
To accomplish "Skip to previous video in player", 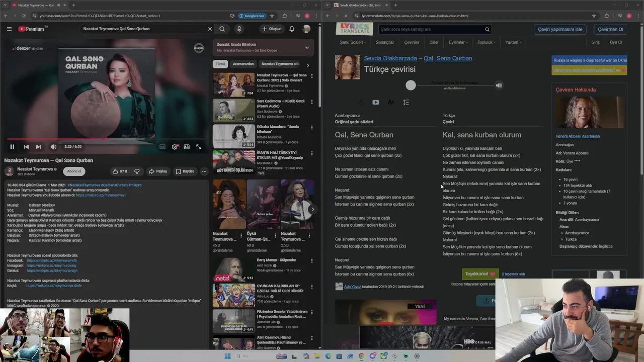I will pos(26,147).
